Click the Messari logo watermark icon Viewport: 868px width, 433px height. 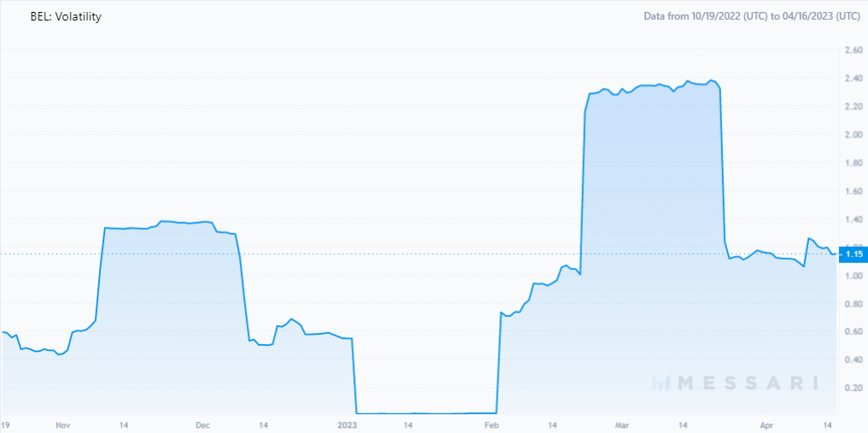tap(661, 382)
